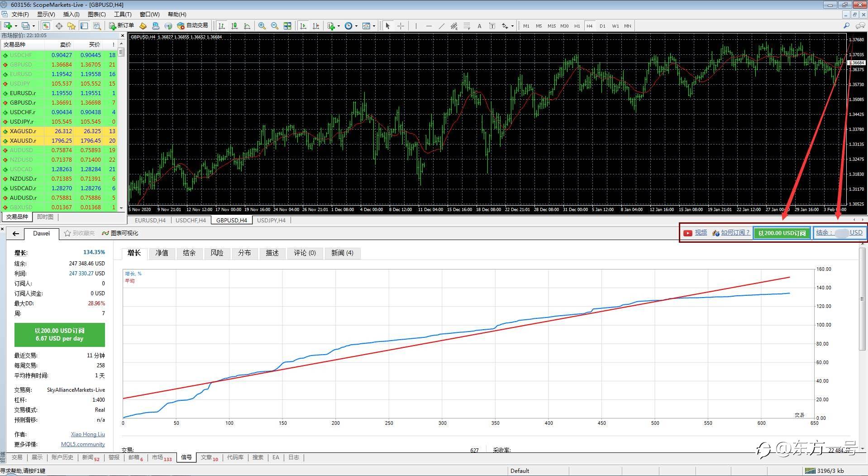Add signal via 到收藏夹
The image size is (868, 476).
(x=79, y=233)
